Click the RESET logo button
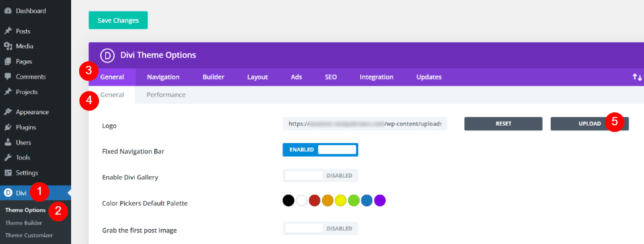Screen dimensions: 644x244 pos(503,124)
